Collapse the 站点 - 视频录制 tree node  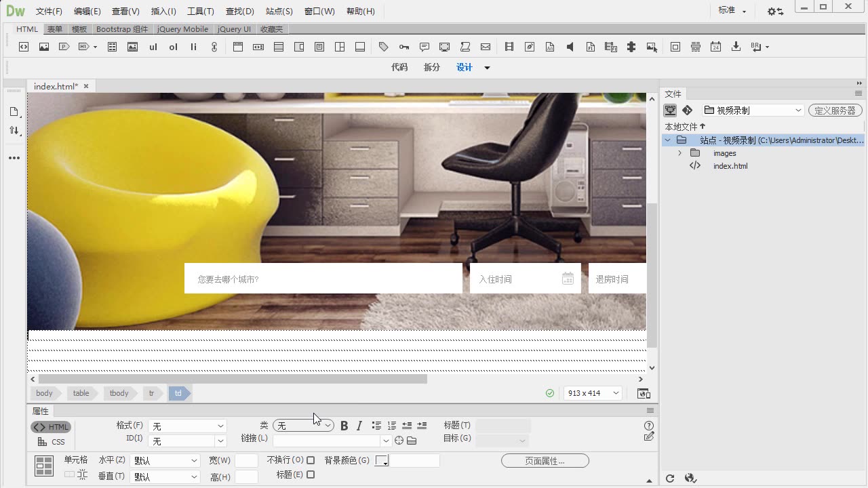click(667, 140)
